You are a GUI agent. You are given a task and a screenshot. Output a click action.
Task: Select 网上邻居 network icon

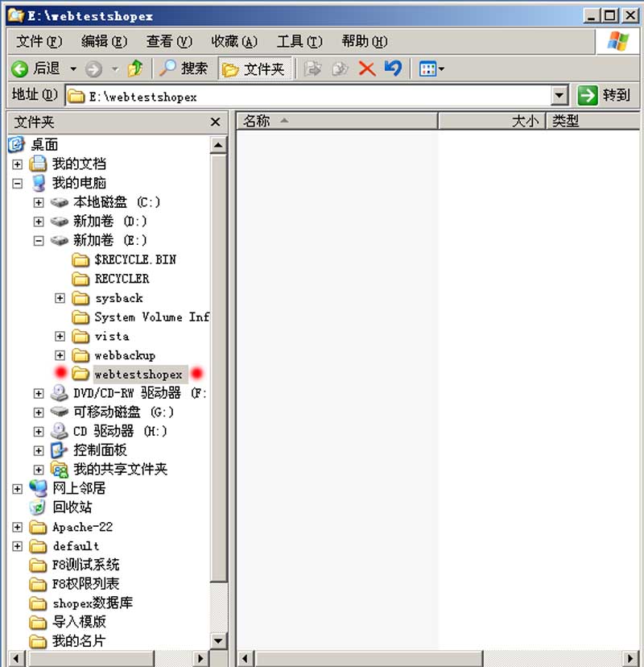coord(39,488)
